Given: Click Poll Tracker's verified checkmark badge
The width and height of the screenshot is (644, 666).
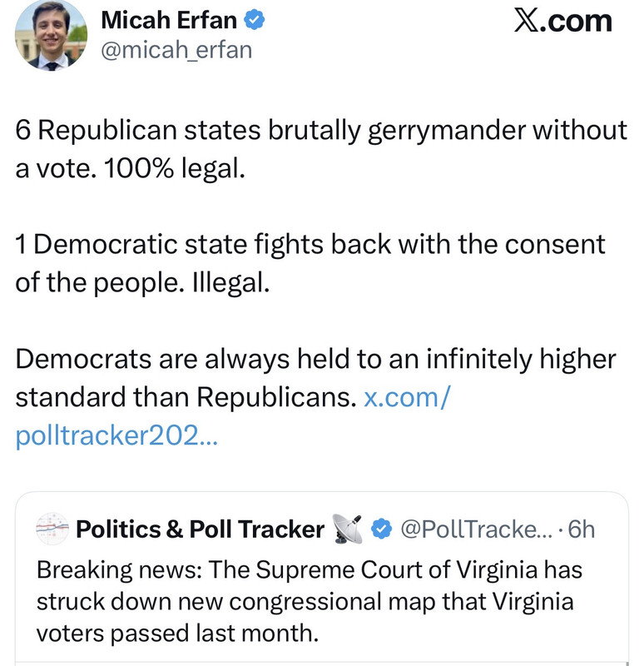Looking at the screenshot, I should [381, 529].
